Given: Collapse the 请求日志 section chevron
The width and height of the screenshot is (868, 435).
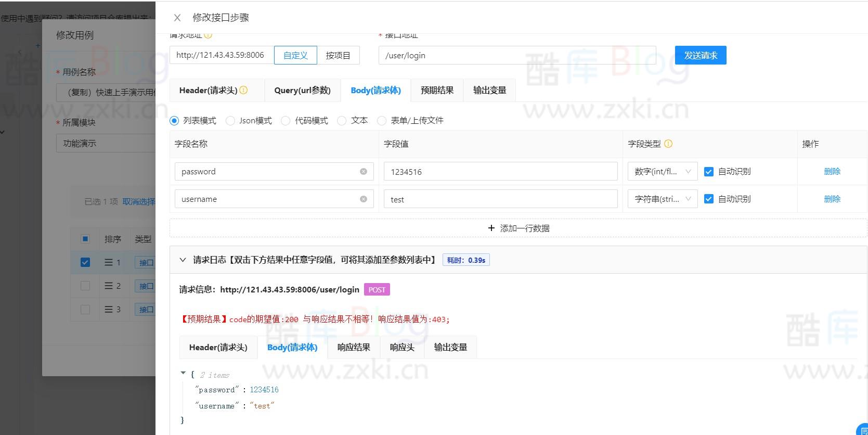Looking at the screenshot, I should [183, 260].
